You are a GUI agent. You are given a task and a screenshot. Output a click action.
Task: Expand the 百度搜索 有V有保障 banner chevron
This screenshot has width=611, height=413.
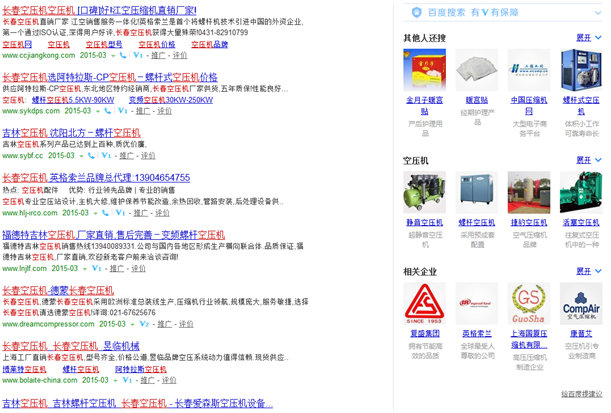click(x=598, y=13)
